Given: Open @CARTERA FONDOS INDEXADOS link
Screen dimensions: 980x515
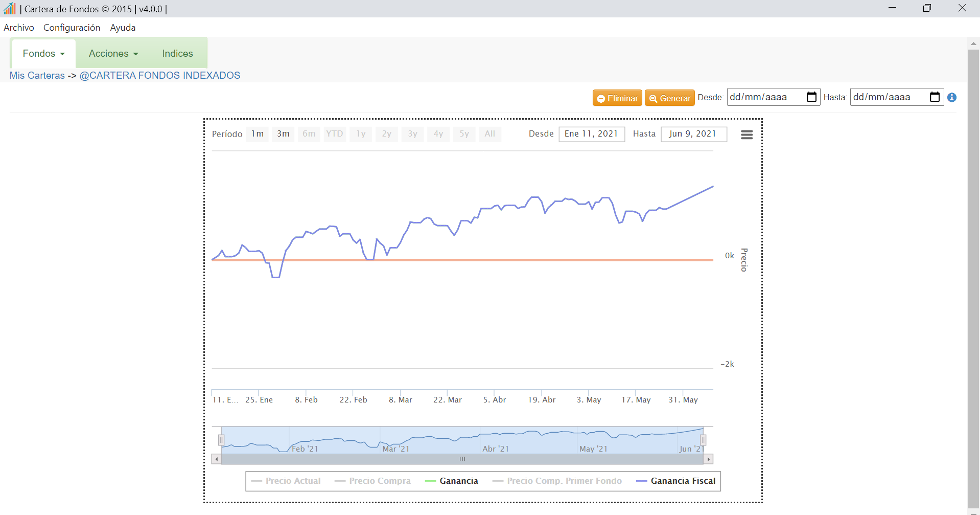Looking at the screenshot, I should [x=160, y=75].
